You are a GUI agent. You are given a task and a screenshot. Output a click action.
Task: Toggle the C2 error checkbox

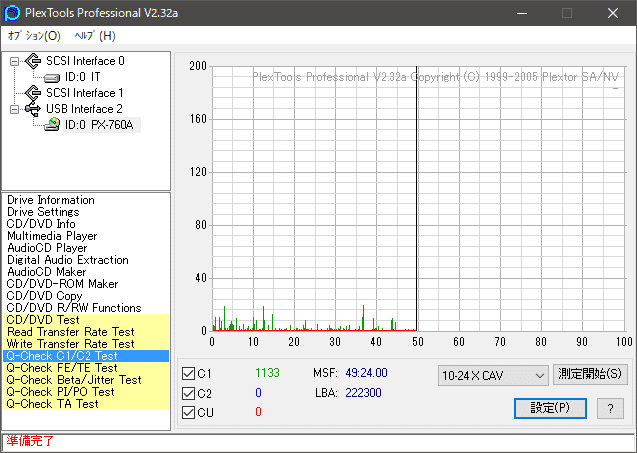point(188,393)
